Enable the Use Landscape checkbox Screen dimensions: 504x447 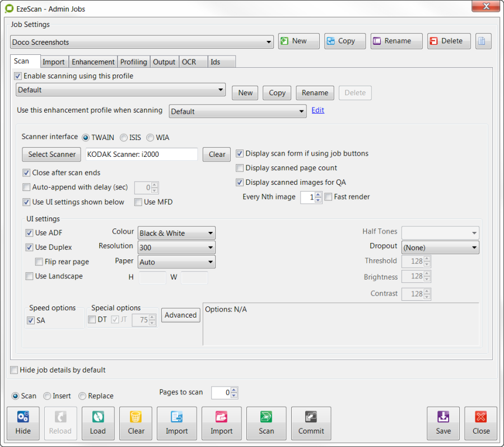tap(29, 276)
